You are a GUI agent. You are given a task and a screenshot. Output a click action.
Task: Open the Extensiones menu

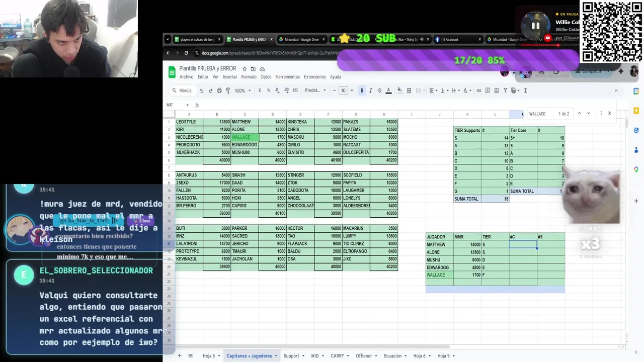pyautogui.click(x=315, y=77)
